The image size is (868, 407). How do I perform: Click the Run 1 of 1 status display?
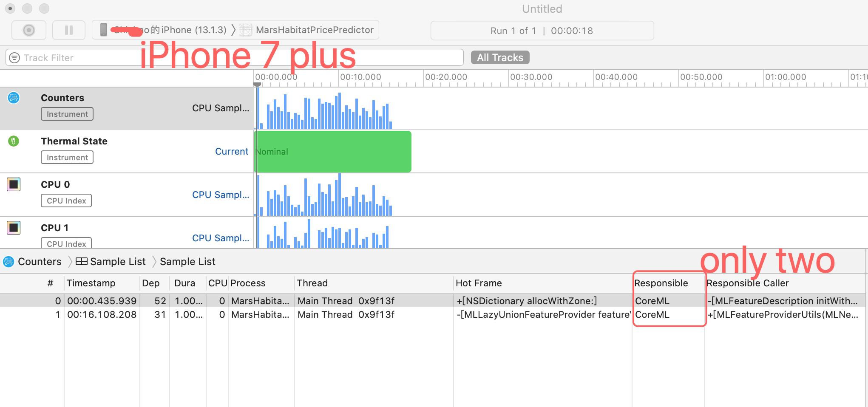(x=542, y=31)
